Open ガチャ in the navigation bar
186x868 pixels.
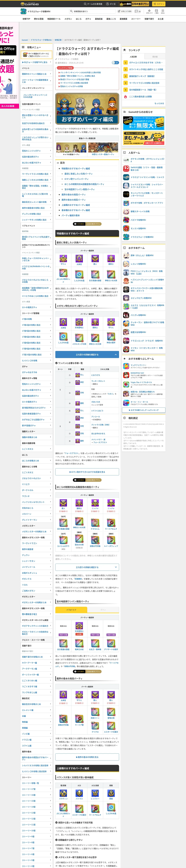[88, 19]
